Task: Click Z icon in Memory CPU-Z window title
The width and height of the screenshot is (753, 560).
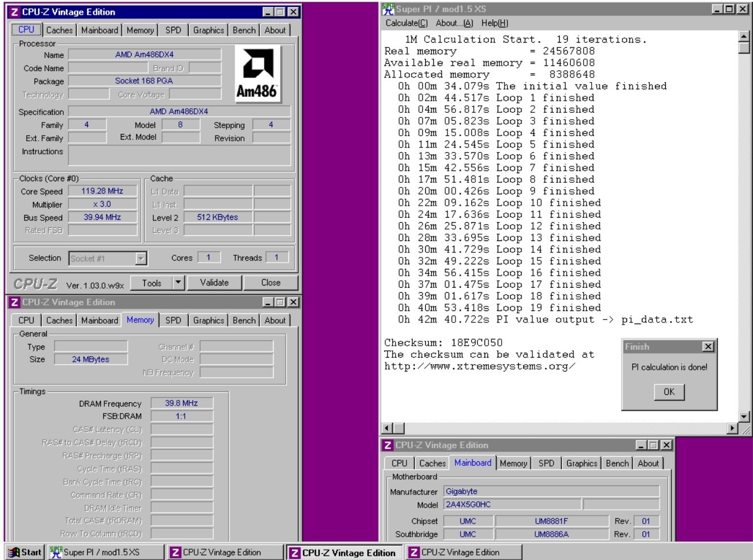Action: [x=15, y=303]
